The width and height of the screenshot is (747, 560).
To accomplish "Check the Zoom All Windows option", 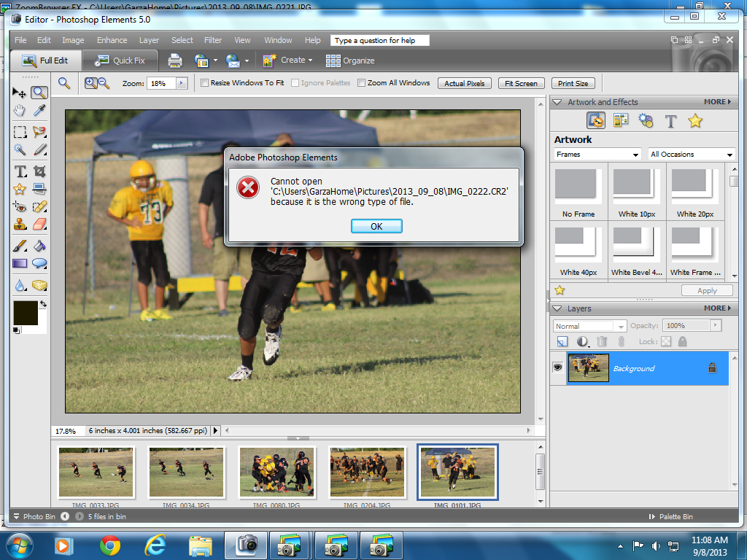I will pos(361,83).
